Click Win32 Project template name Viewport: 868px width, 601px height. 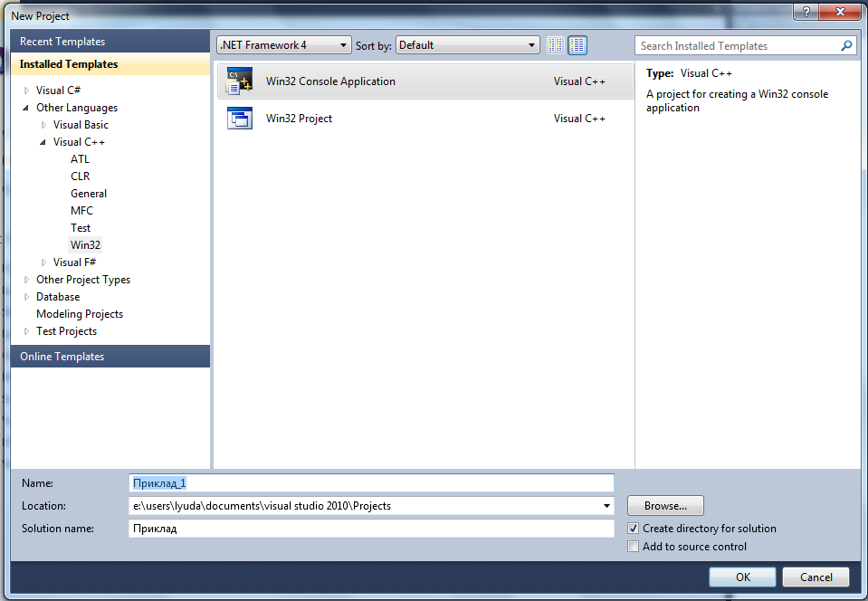click(299, 119)
